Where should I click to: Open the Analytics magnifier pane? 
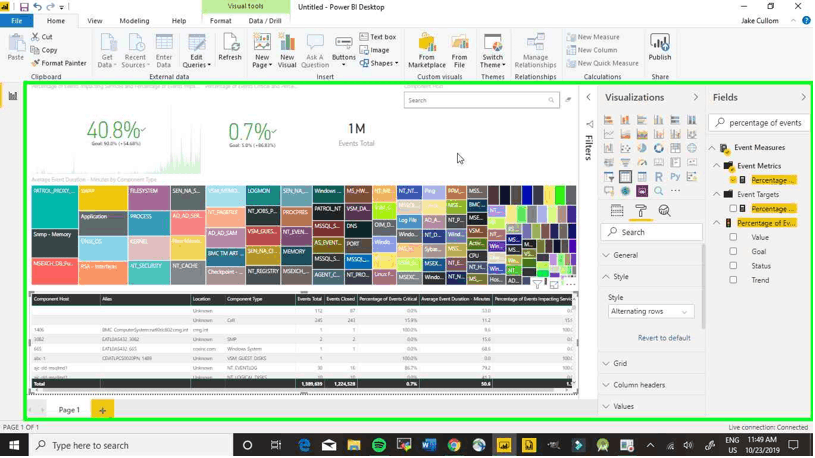664,211
